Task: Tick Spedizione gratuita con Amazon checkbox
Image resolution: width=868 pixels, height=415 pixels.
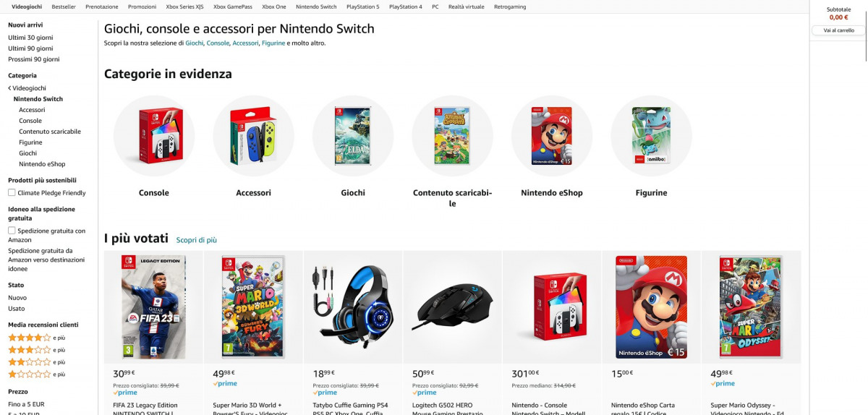Action: 12,231
